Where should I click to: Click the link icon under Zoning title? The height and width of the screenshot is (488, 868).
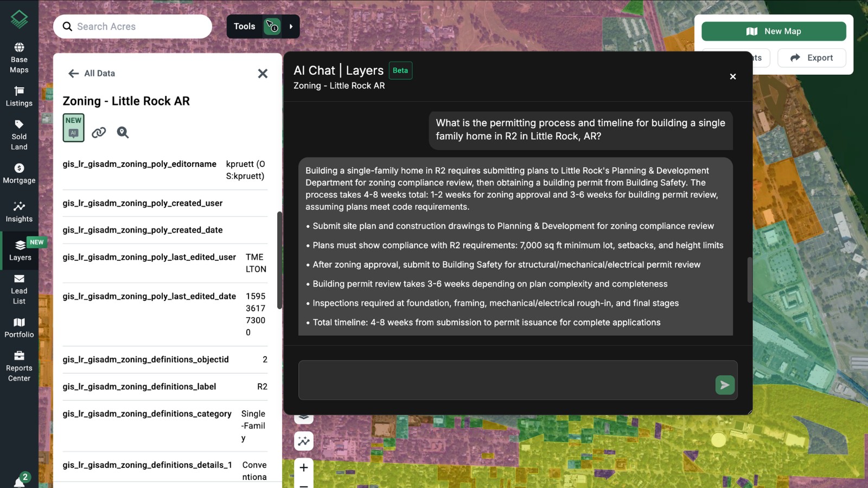tap(99, 132)
